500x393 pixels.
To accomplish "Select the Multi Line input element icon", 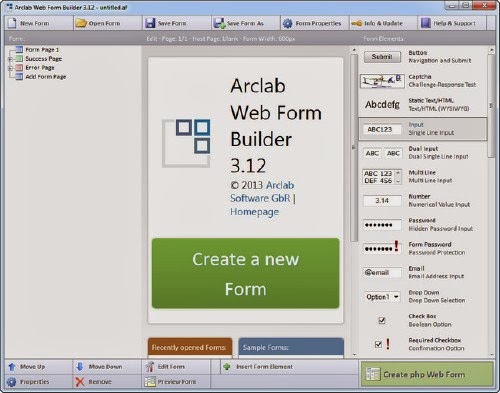I will (382, 177).
